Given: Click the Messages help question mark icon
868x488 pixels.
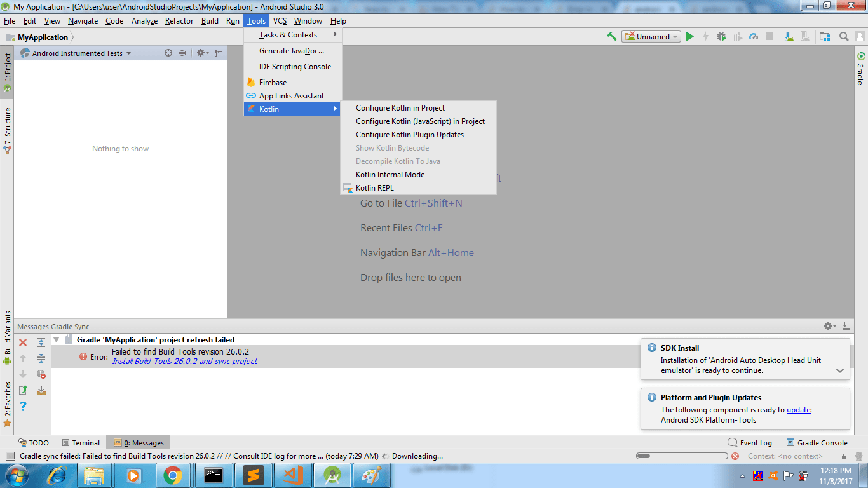Looking at the screenshot, I should pos(23,406).
